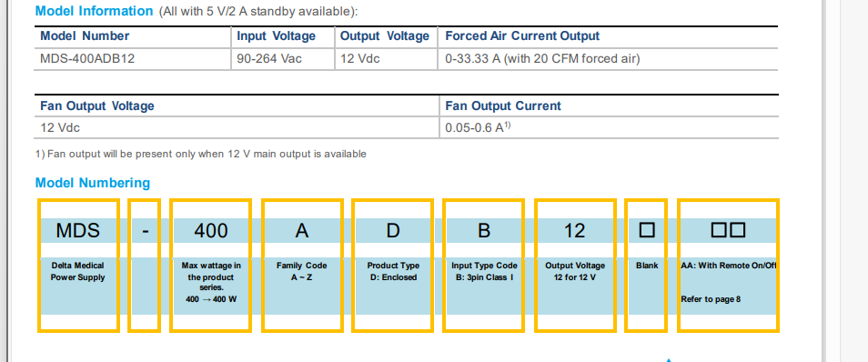
Task: Click the Model Information heading
Action: point(94,11)
